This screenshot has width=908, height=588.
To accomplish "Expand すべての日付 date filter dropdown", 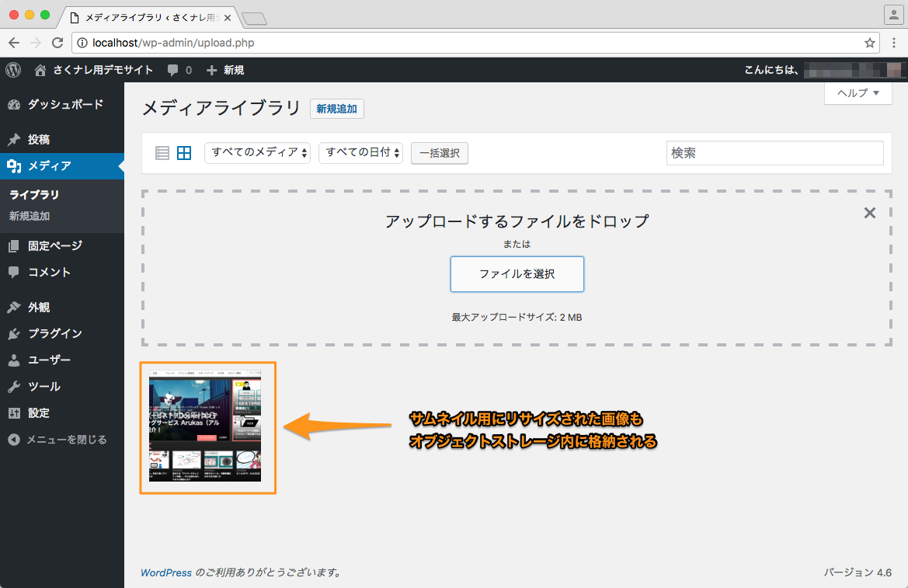I will 360,153.
